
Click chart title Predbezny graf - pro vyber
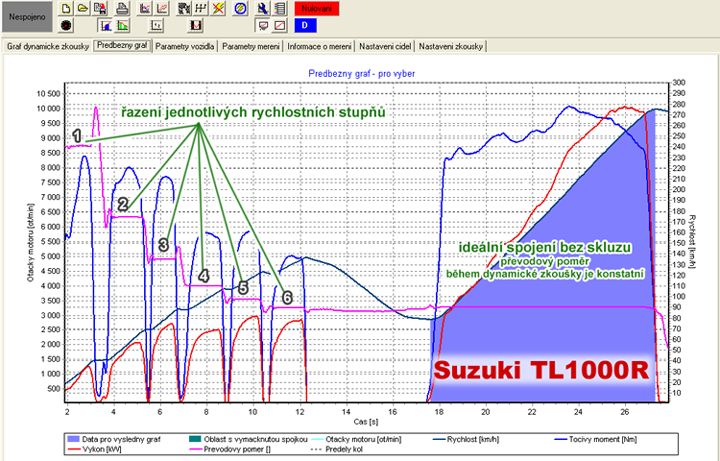[x=361, y=73]
